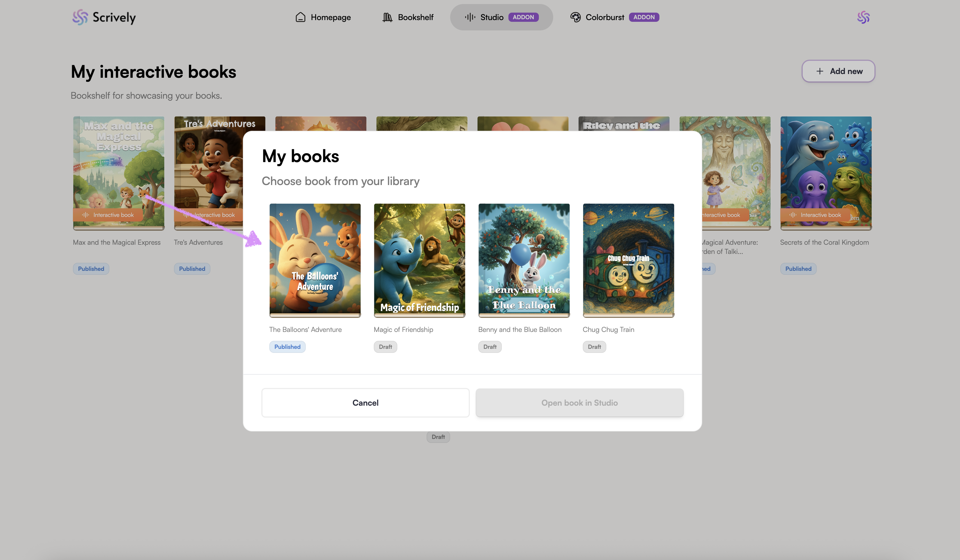This screenshot has height=560, width=960.
Task: Click Open book in Studio button
Action: (579, 403)
